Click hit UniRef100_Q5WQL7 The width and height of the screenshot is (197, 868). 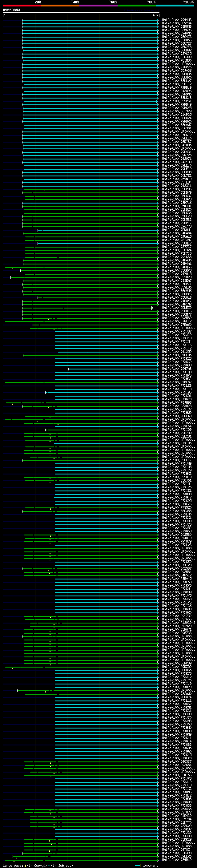(x=176, y=243)
